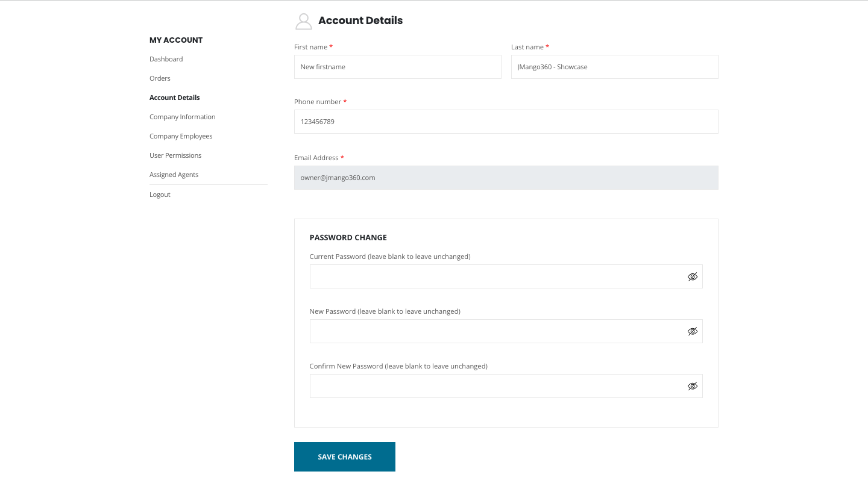This screenshot has height=495, width=868.
Task: Focus the Last name text box
Action: tap(614, 67)
